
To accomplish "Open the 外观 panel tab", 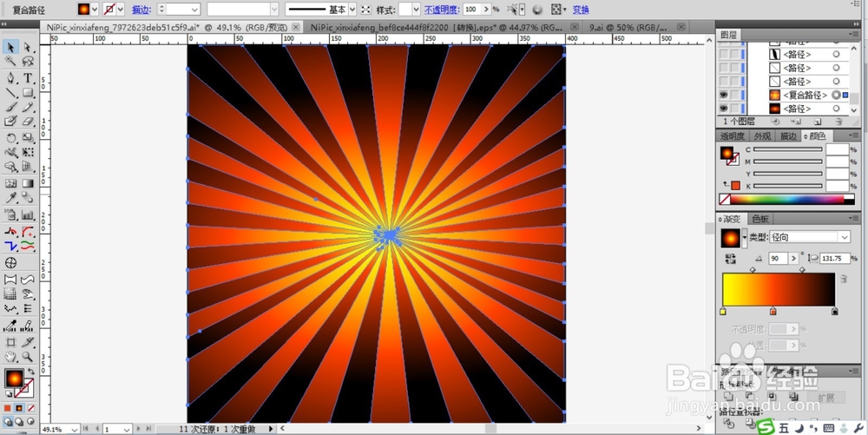I will click(x=762, y=136).
